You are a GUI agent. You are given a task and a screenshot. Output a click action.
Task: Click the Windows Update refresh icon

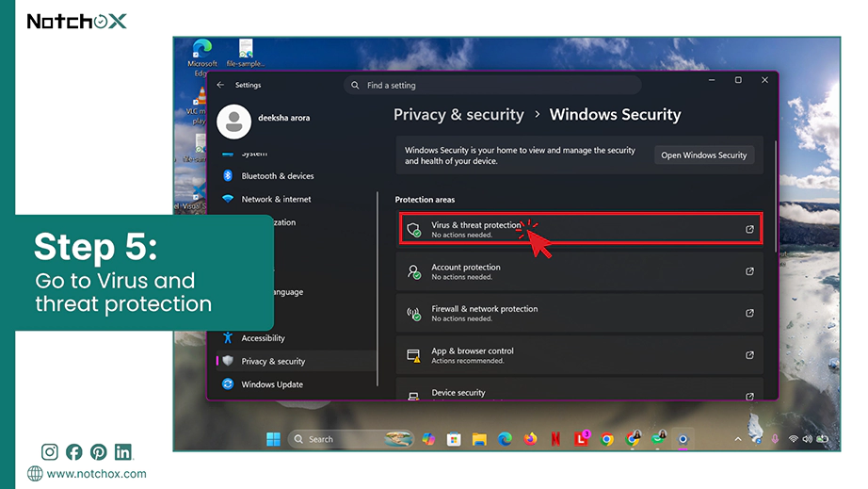click(228, 383)
